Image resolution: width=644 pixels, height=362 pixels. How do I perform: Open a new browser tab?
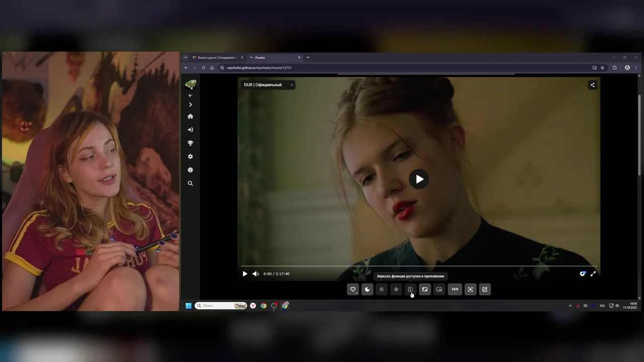308,57
